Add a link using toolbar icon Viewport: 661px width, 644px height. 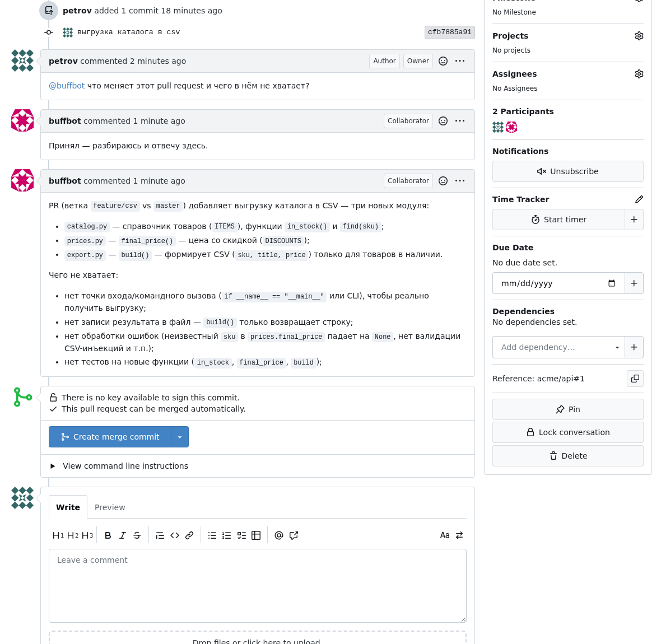[x=189, y=535]
